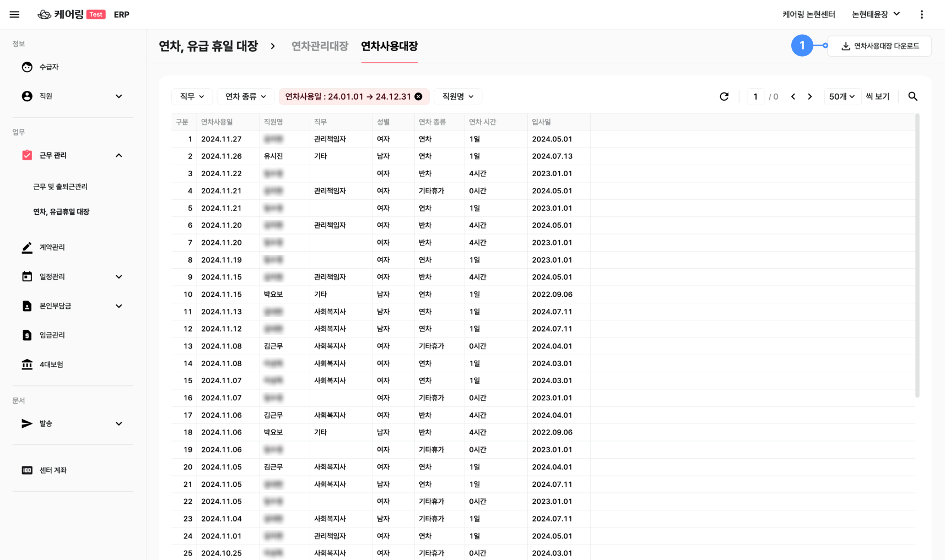Viewport: 945px width, 560px height.
Task: Click 연차사용대장 다운로드 button
Action: (x=879, y=46)
